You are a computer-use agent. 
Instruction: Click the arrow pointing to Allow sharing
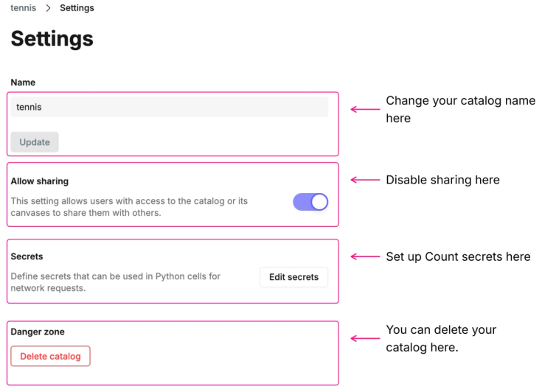click(364, 180)
